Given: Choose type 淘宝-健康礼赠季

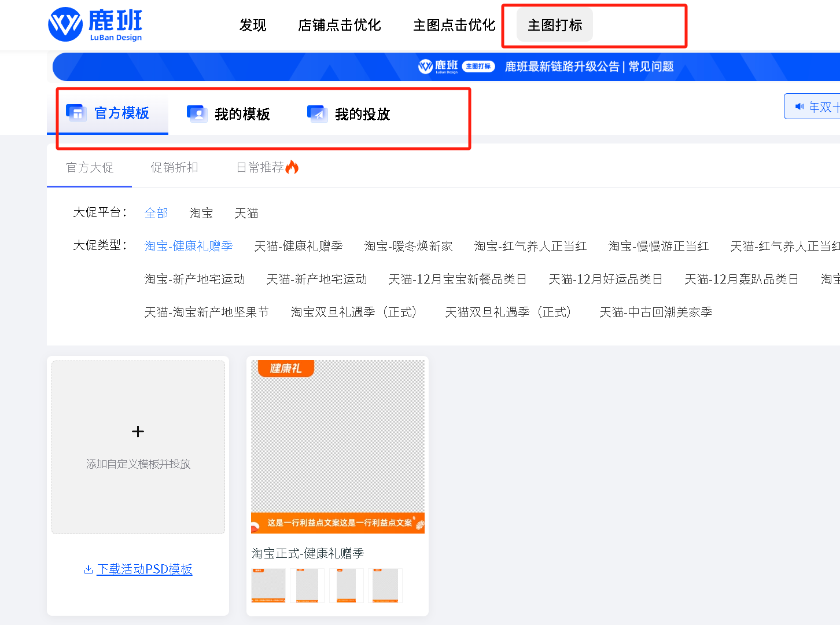Looking at the screenshot, I should 189,246.
